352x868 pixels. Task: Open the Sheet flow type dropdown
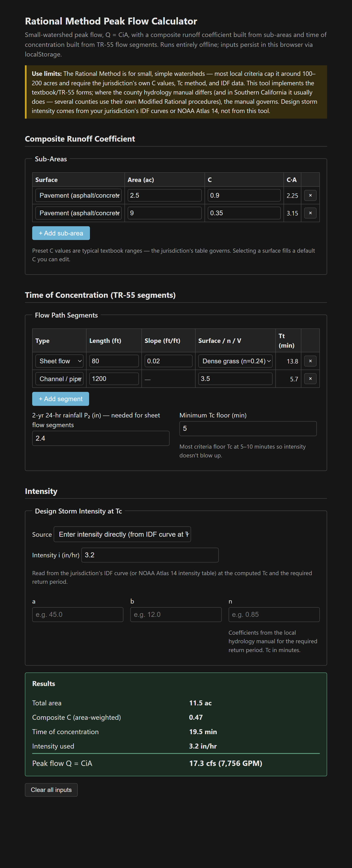click(59, 361)
